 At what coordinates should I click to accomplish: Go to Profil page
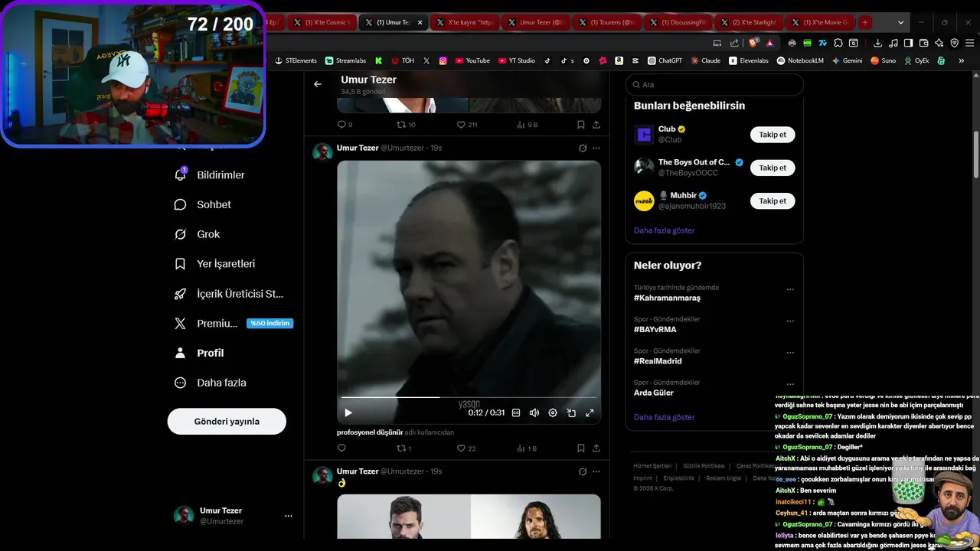click(199, 353)
